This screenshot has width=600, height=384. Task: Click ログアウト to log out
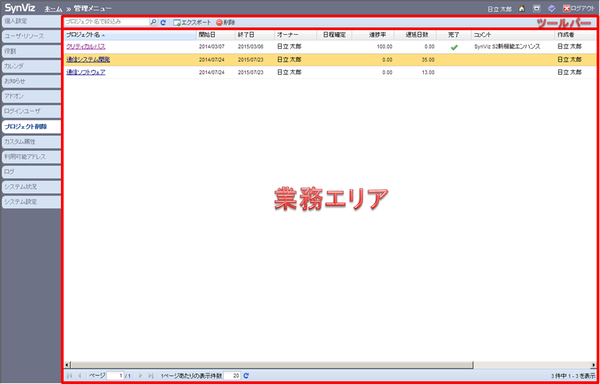579,9
